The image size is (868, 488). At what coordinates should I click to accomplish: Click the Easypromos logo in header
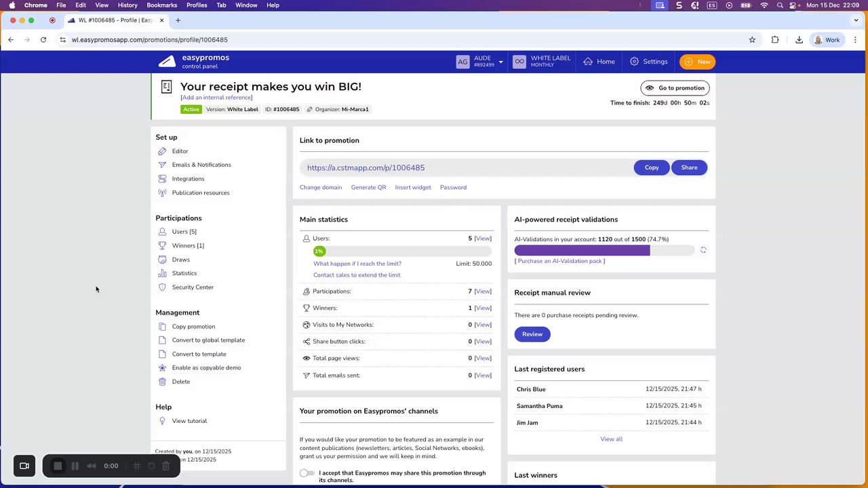(x=194, y=62)
